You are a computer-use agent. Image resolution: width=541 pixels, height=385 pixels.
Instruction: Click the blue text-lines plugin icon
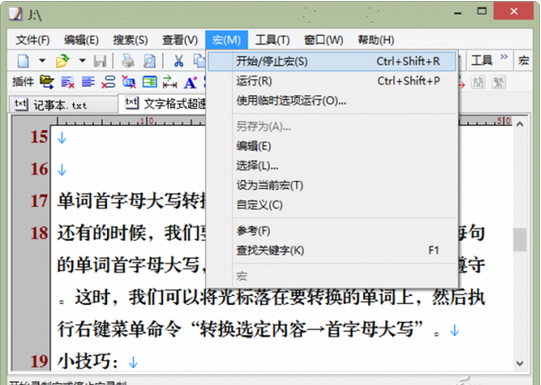tap(88, 82)
